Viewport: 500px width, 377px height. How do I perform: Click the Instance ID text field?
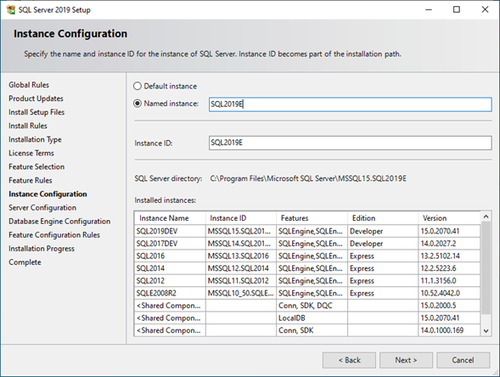click(350, 143)
